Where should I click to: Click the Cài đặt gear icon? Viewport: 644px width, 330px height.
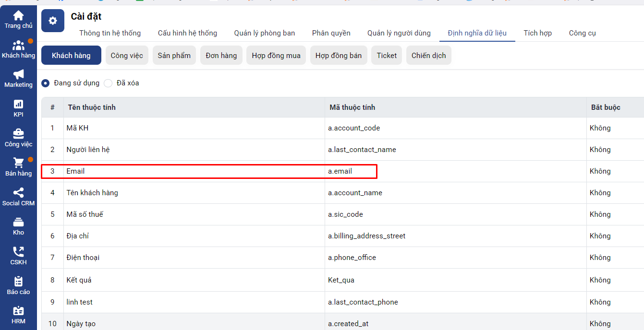(x=53, y=21)
